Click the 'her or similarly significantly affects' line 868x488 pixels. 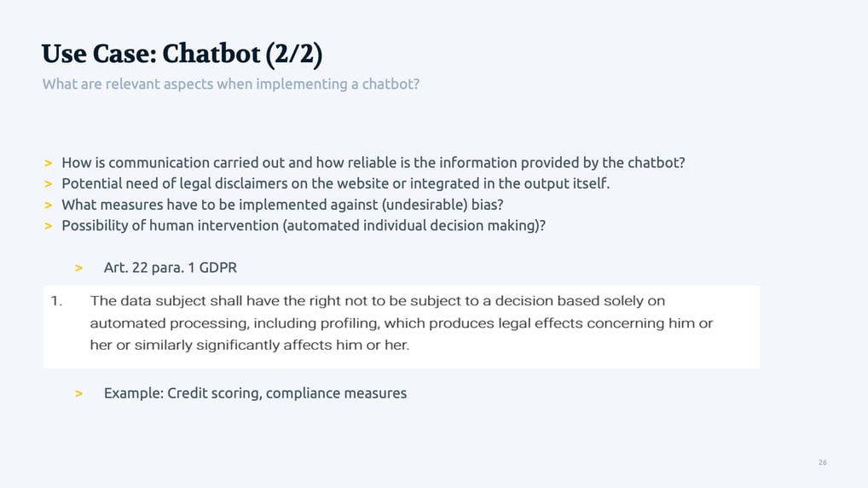point(250,345)
